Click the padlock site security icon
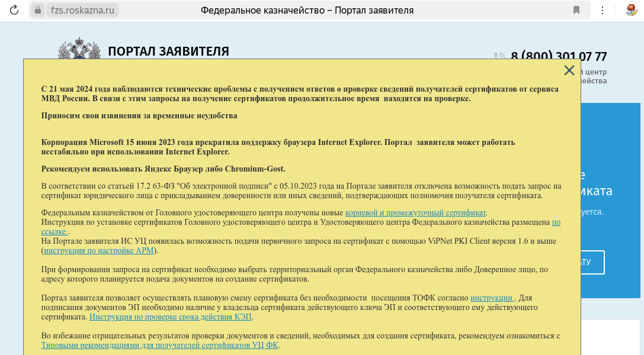644x355 pixels. [38, 10]
